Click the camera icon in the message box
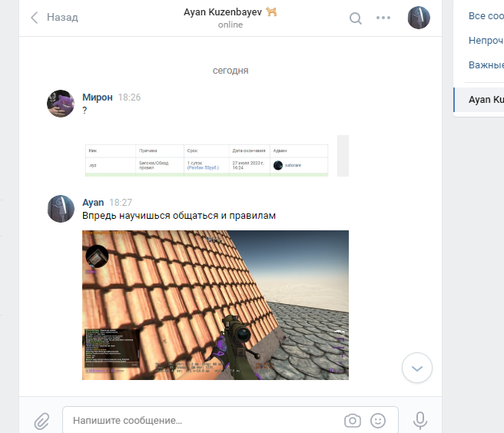The height and width of the screenshot is (433, 504). (x=353, y=420)
